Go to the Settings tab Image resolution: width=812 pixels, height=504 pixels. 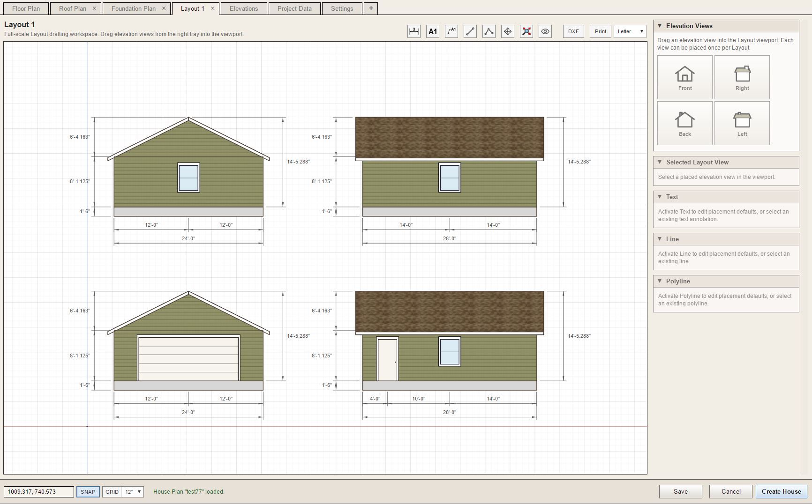342,8
